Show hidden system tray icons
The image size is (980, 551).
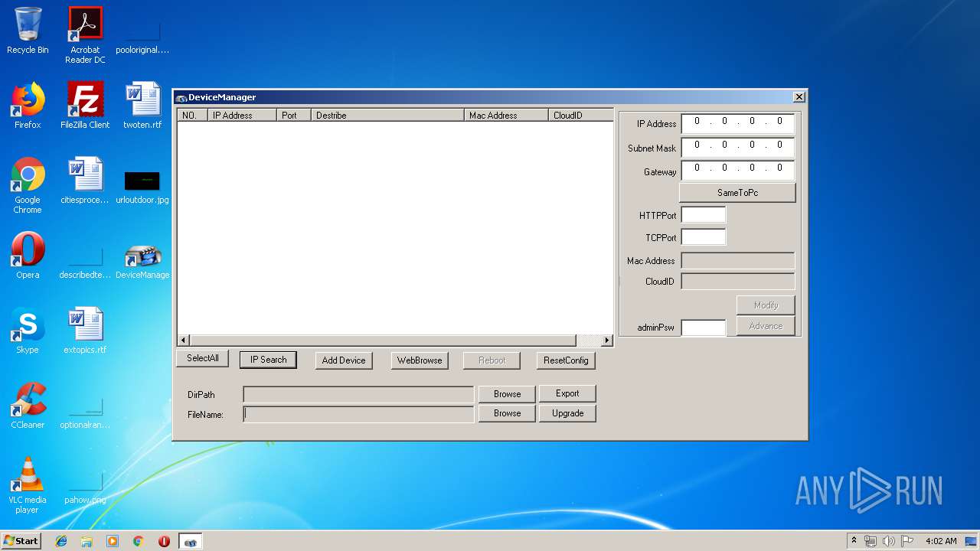[x=854, y=541]
